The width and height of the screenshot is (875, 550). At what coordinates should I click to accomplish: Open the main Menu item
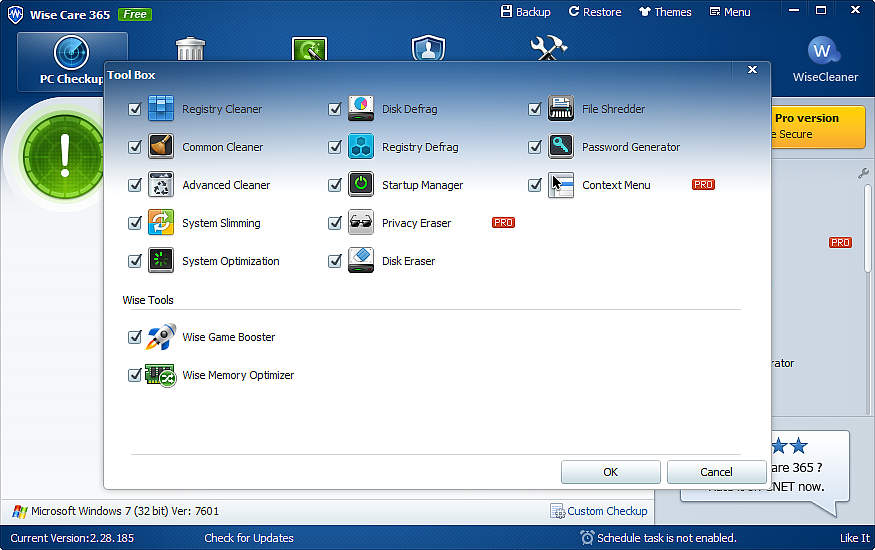[730, 12]
